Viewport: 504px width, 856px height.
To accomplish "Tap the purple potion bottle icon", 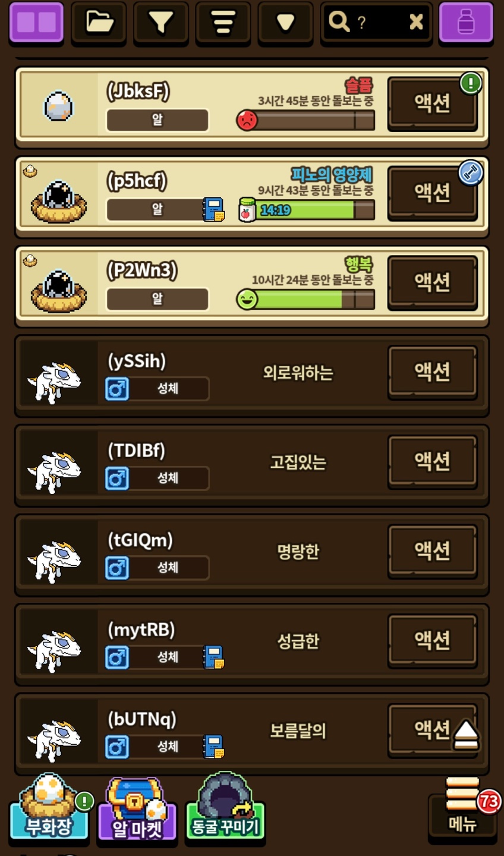I will pos(466,23).
